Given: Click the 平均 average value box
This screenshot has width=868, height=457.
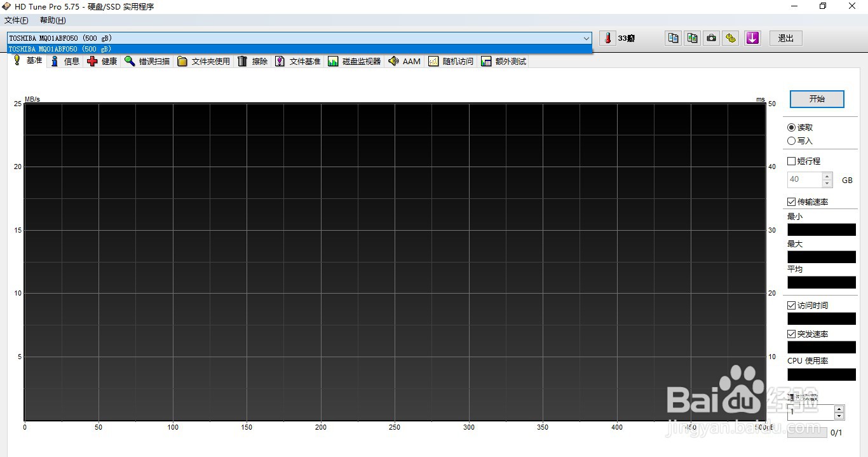Looking at the screenshot, I should 822,282.
